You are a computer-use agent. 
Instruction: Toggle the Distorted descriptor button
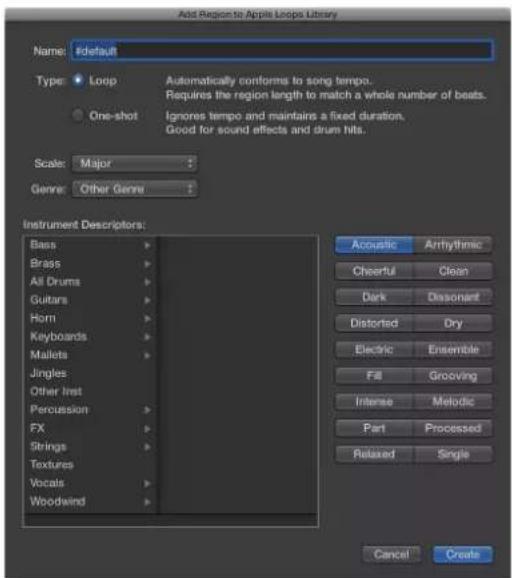(374, 323)
